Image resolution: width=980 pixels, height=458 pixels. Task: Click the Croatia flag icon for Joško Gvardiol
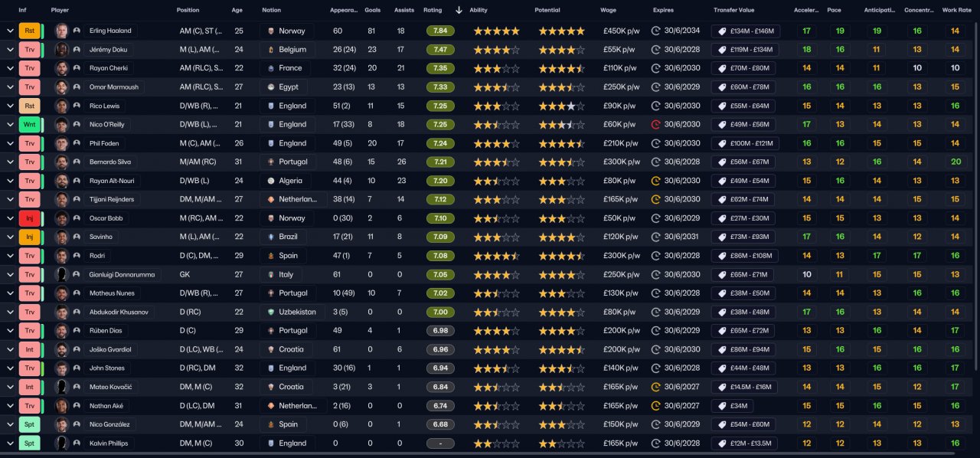pyautogui.click(x=269, y=349)
